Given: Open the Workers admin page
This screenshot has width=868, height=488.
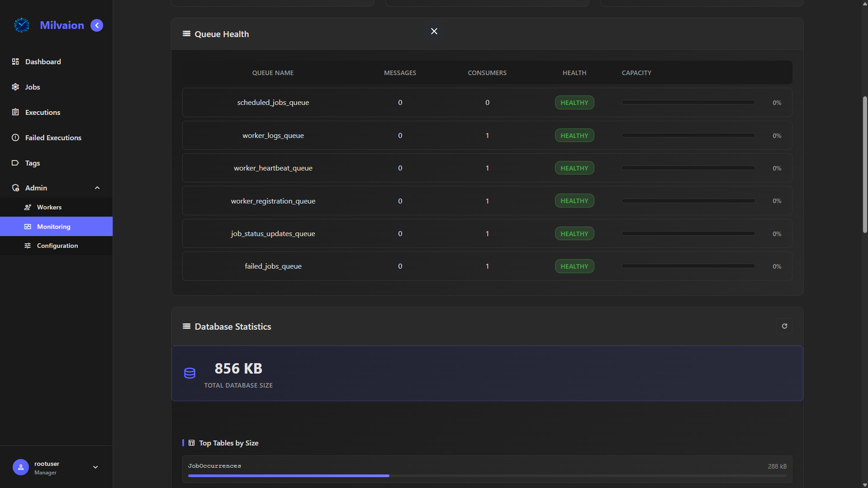Looking at the screenshot, I should click(x=49, y=207).
